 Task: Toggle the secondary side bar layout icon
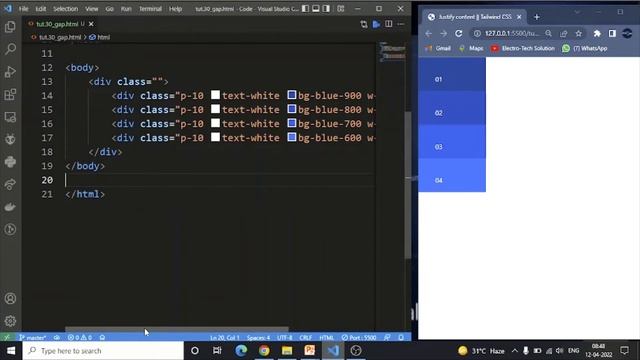coord(326,9)
